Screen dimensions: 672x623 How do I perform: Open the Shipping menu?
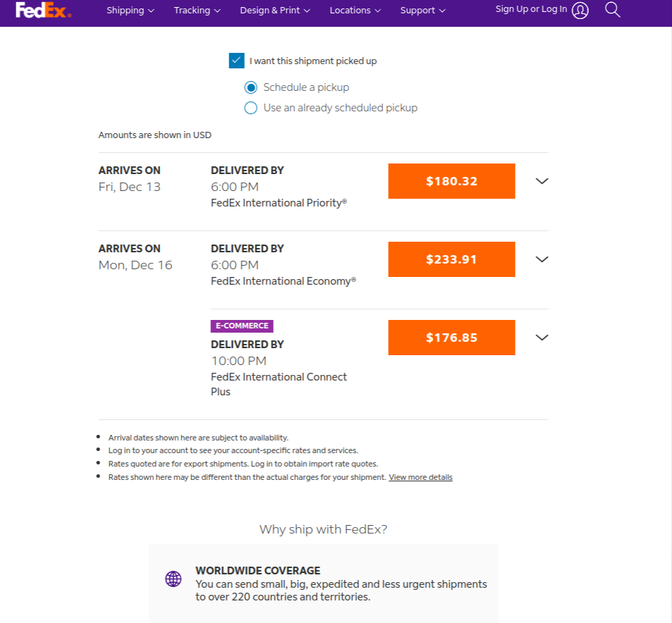click(x=130, y=11)
